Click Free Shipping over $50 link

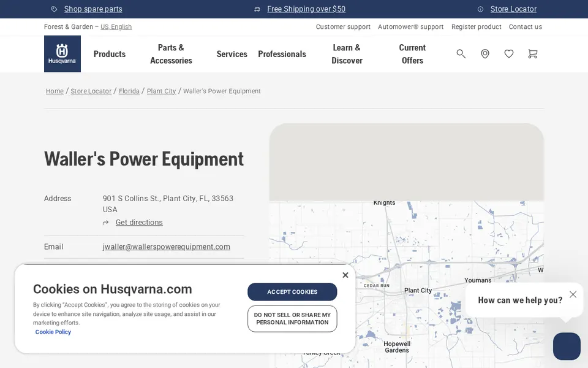[306, 9]
